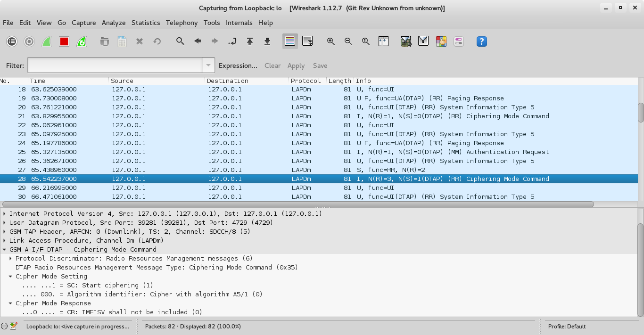Expand Internet Protocol Version 4 tree node

click(5, 214)
